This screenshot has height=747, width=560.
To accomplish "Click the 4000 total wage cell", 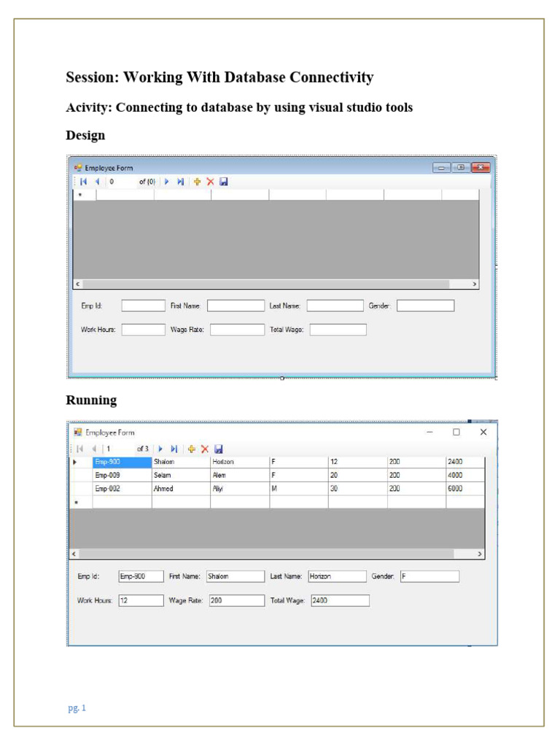I will pos(465,475).
